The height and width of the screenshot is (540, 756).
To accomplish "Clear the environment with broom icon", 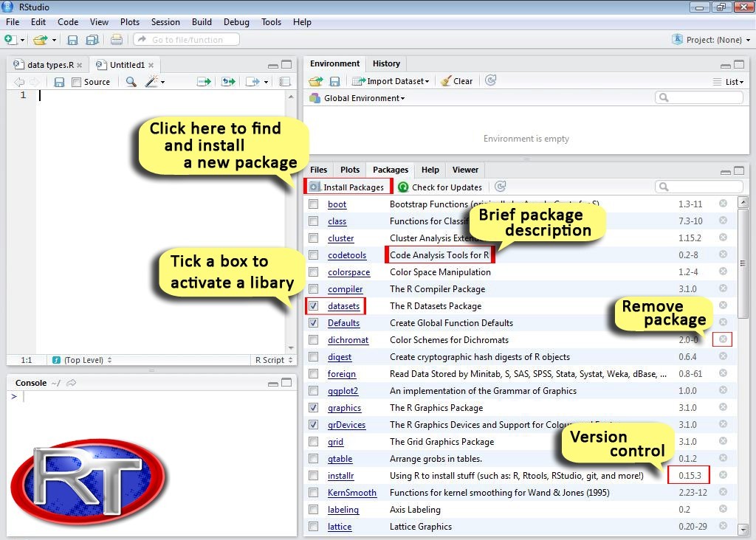I will point(456,81).
